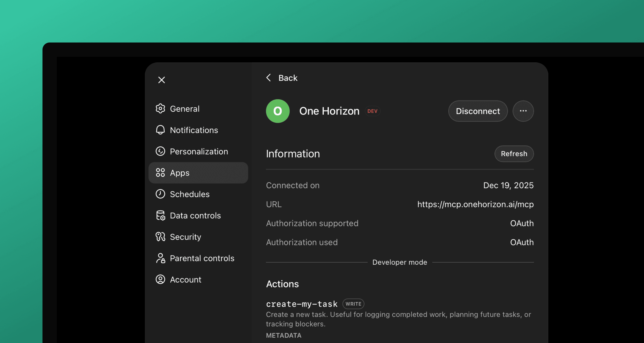Click the Schedules clock icon

160,194
